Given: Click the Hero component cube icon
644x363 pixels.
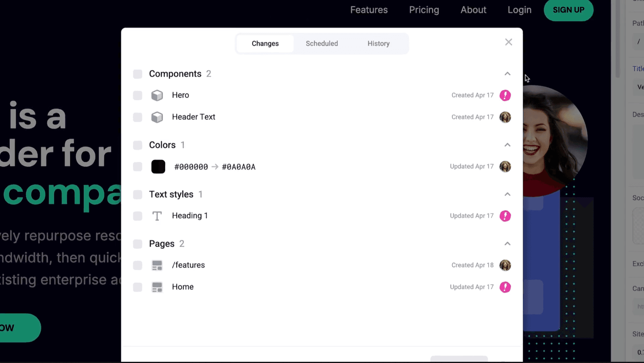Looking at the screenshot, I should pyautogui.click(x=157, y=95).
